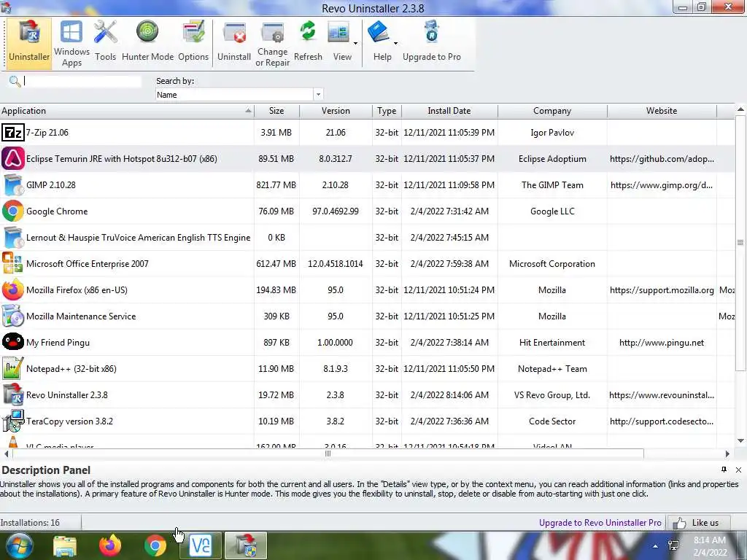
Task: Click the 821.77 MB size cell
Action: point(276,184)
